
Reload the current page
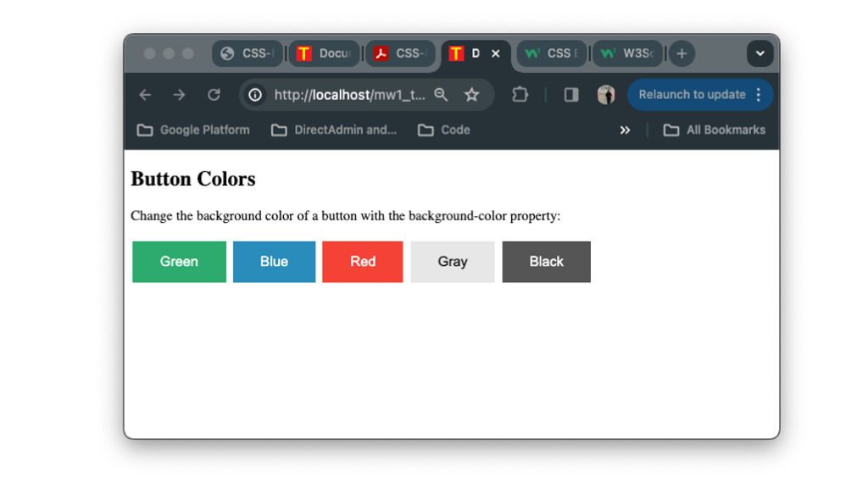(214, 95)
